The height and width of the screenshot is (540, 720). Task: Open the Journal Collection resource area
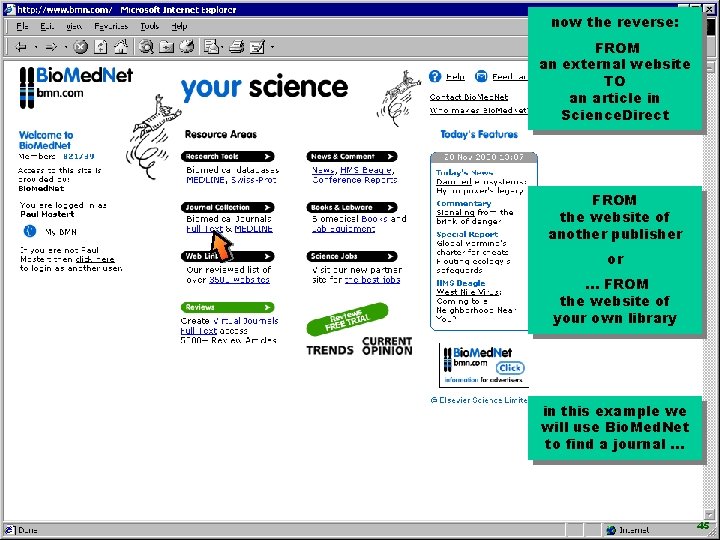(x=228, y=208)
